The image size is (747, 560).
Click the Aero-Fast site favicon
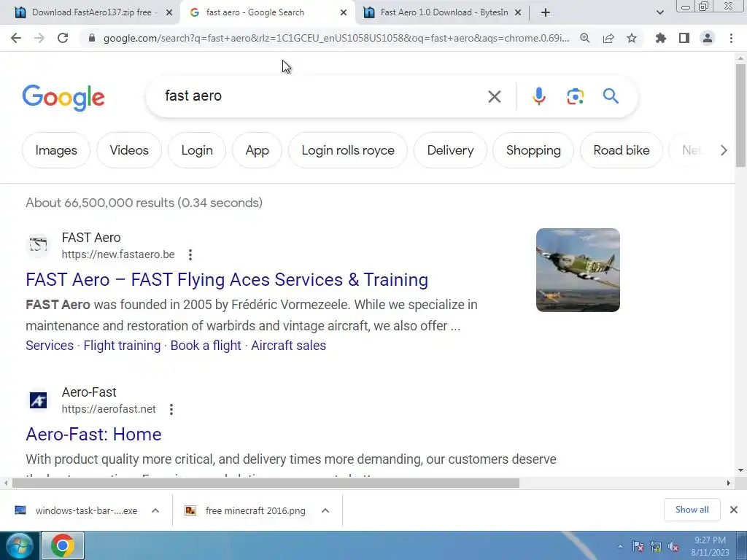coord(38,400)
